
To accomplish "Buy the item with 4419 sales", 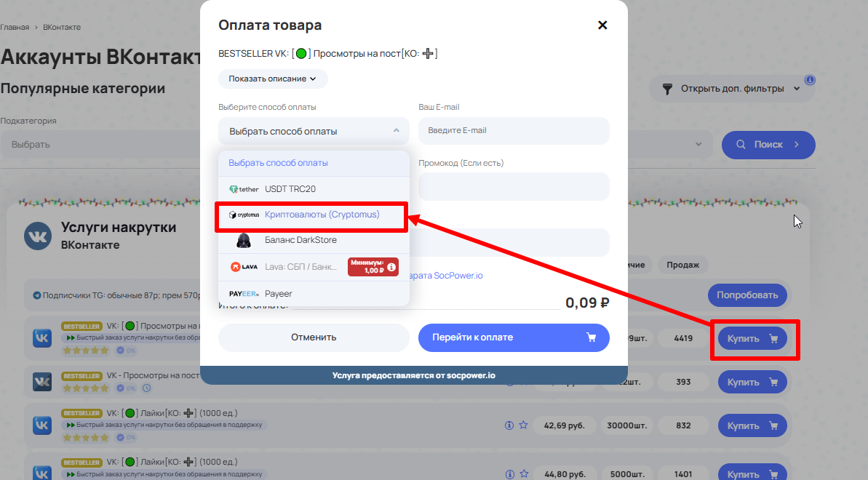I will [753, 338].
